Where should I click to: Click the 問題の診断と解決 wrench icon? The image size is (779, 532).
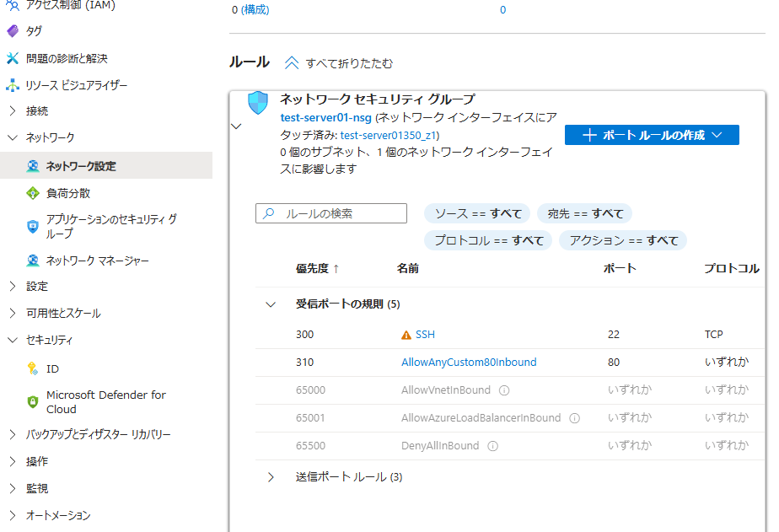pos(13,58)
